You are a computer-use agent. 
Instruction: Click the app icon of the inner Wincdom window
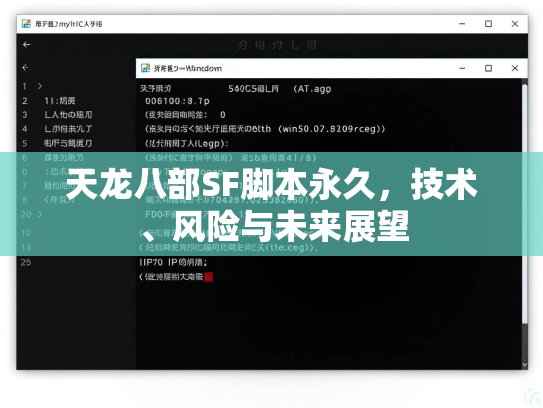tap(145, 68)
